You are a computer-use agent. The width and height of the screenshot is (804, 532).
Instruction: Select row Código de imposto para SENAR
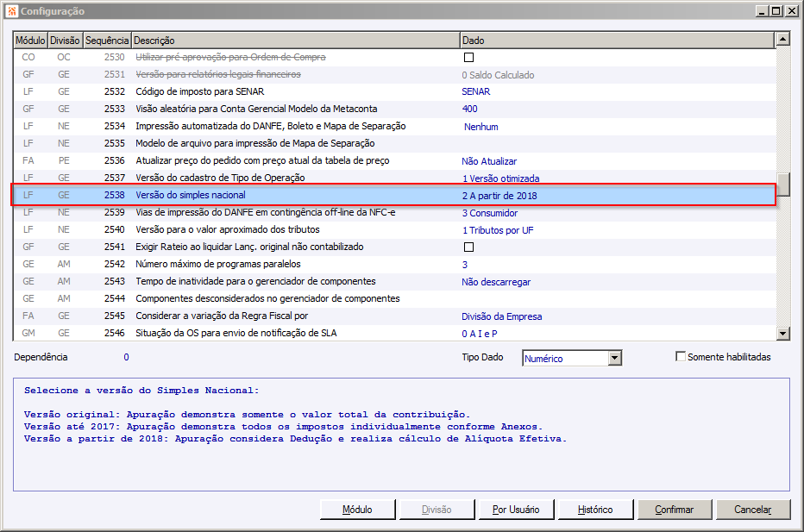[x=394, y=91]
